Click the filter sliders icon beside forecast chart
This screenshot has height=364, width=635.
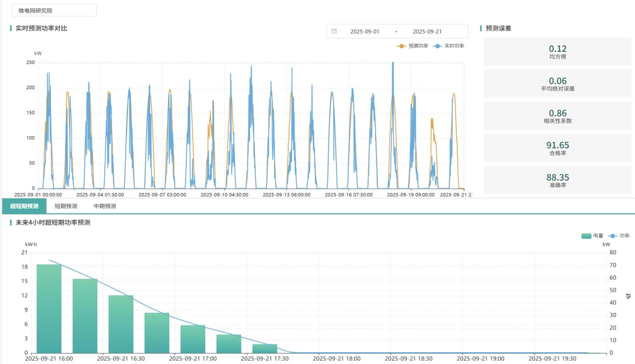click(628, 296)
